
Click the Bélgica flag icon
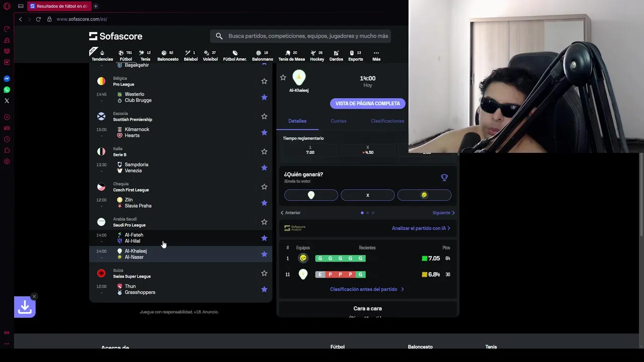click(101, 81)
